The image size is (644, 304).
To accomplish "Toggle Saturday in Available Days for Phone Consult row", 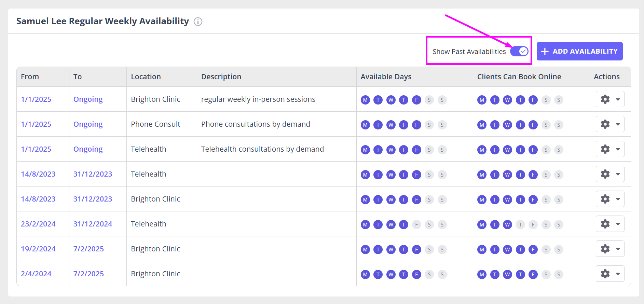I will 429,125.
